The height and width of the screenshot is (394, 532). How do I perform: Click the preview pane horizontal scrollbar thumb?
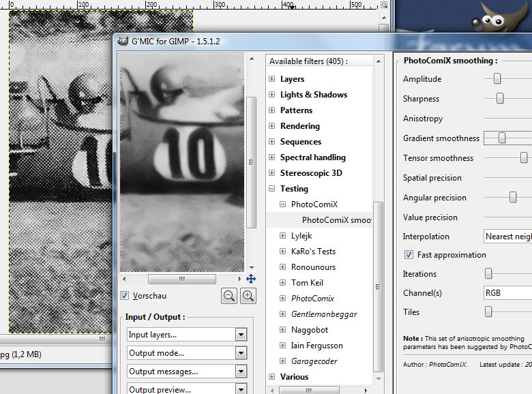tap(182, 279)
